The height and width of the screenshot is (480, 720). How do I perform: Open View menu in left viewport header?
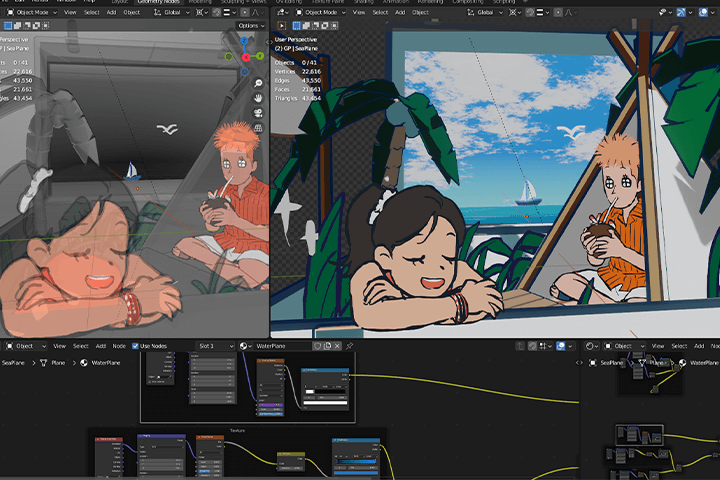(70, 12)
